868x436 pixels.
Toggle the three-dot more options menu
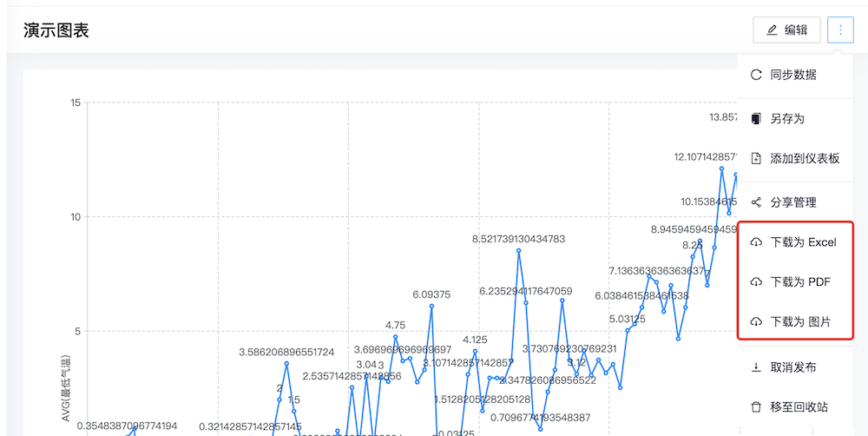point(840,30)
